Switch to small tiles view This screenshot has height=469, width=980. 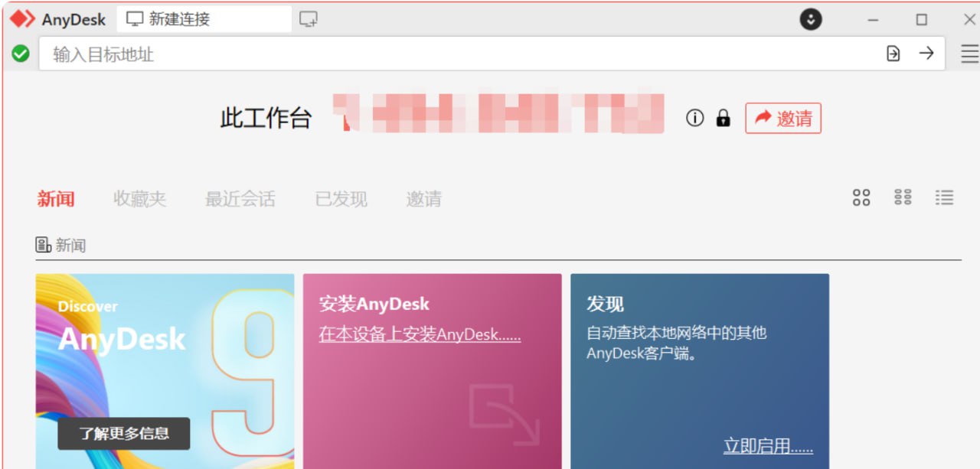(x=903, y=198)
